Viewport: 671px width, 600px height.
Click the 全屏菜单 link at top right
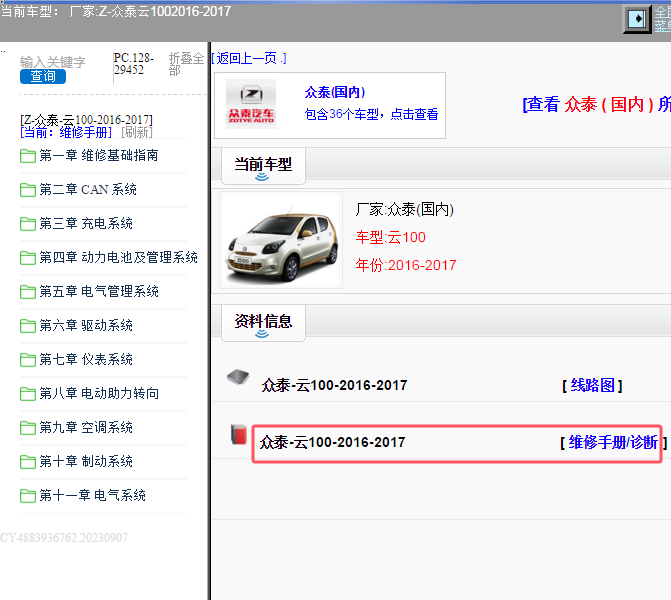(662, 19)
